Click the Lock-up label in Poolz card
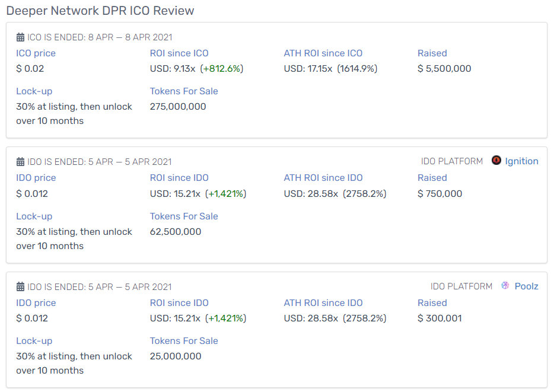 (34, 341)
